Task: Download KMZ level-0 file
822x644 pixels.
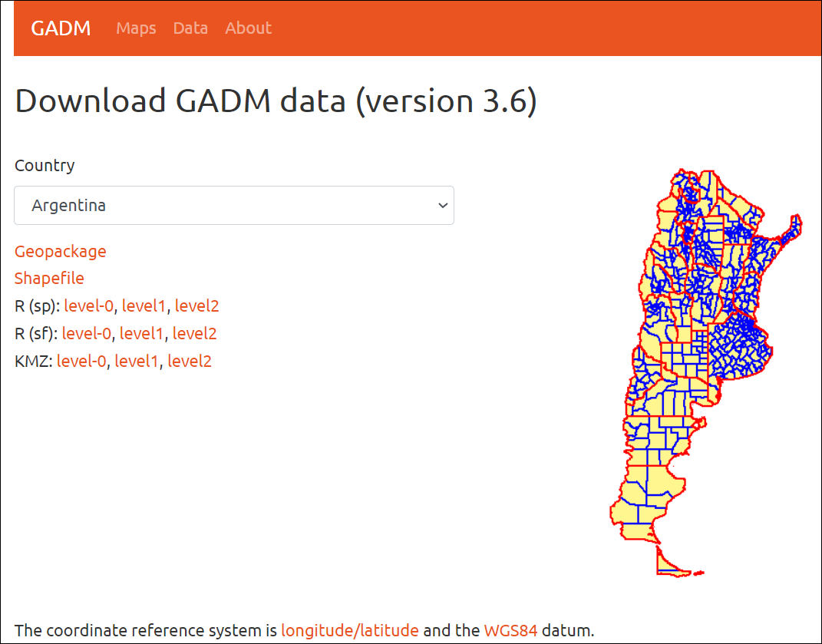Action: (x=81, y=361)
